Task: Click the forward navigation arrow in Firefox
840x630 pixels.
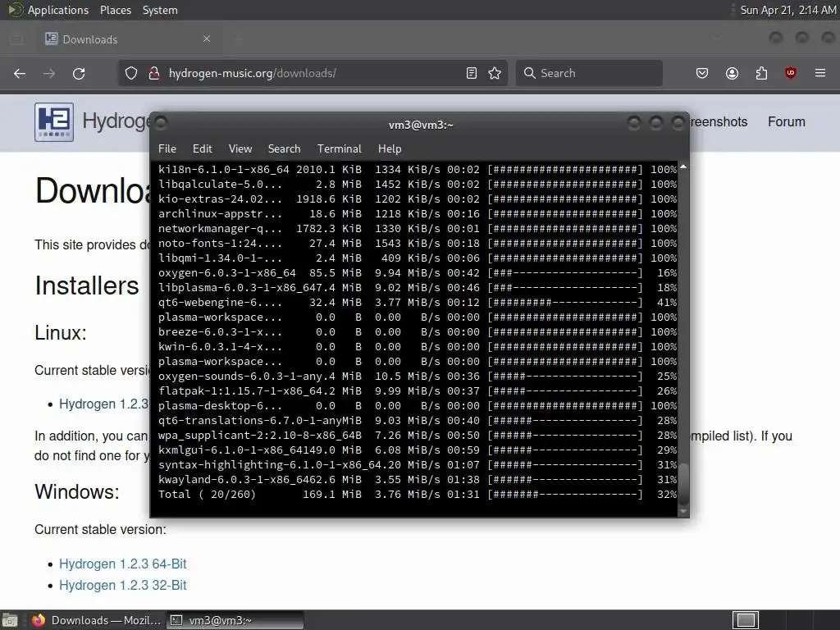Action: click(49, 73)
